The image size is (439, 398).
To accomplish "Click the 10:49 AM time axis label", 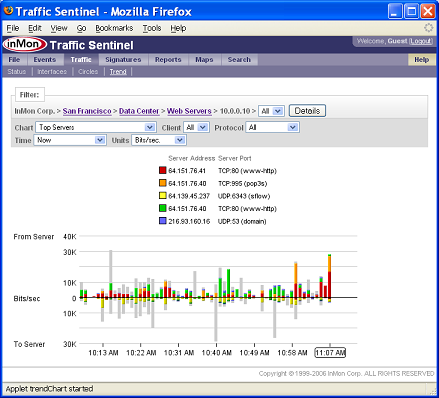I will (254, 353).
